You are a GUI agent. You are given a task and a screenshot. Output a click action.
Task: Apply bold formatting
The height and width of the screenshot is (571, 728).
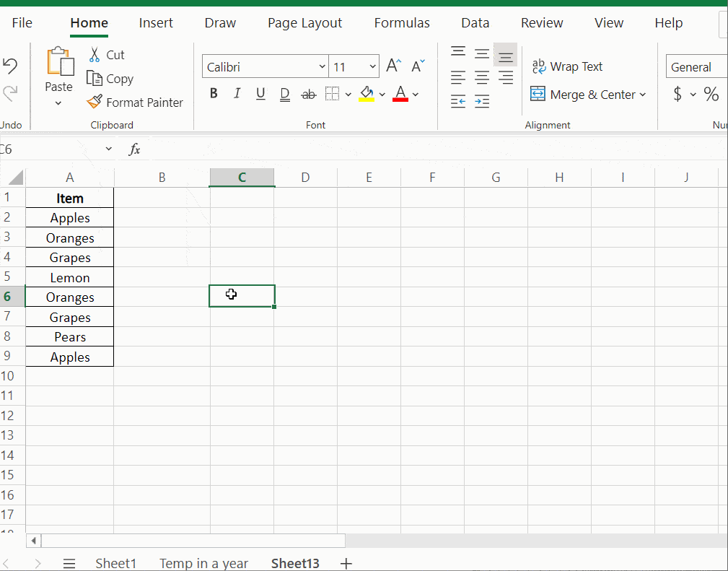coord(213,93)
